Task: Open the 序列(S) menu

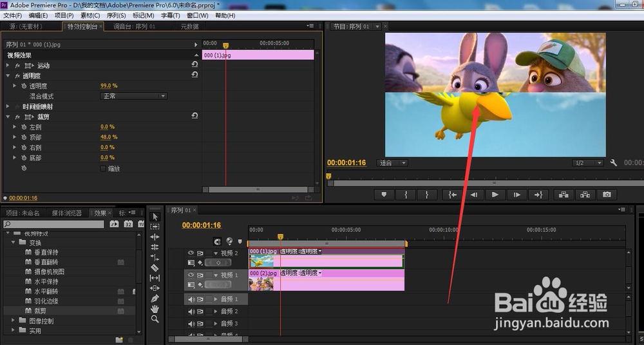Action: [x=116, y=15]
